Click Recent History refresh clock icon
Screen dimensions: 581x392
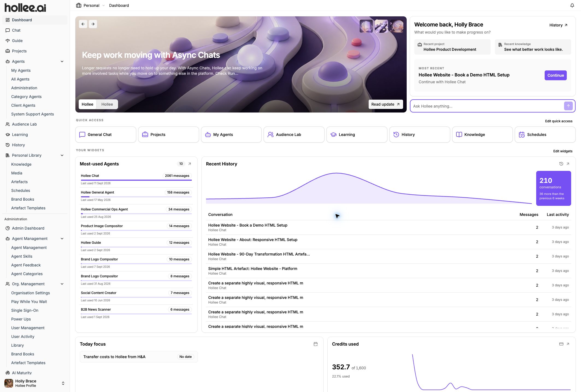561,164
